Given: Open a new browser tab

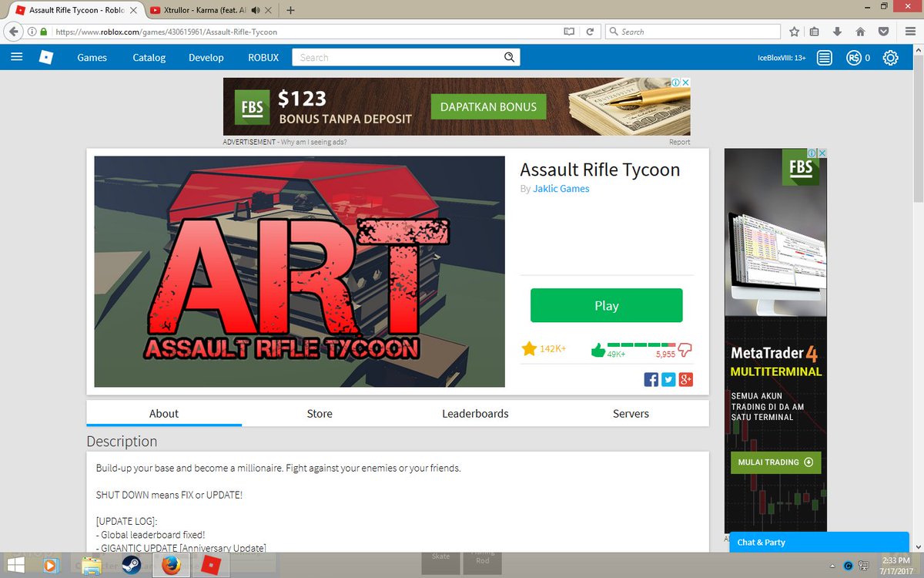Looking at the screenshot, I should click(x=290, y=10).
